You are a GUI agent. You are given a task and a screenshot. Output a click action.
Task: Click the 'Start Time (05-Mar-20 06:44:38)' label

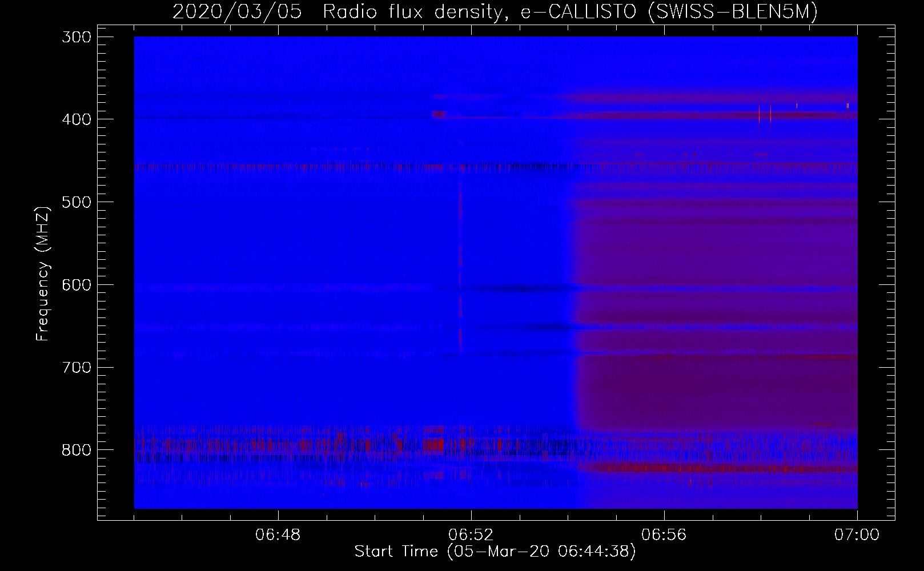(495, 552)
